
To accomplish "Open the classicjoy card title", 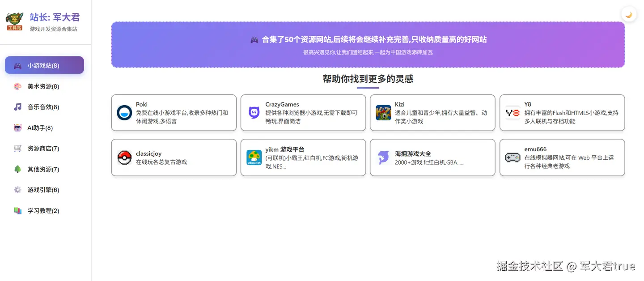I will 149,153.
